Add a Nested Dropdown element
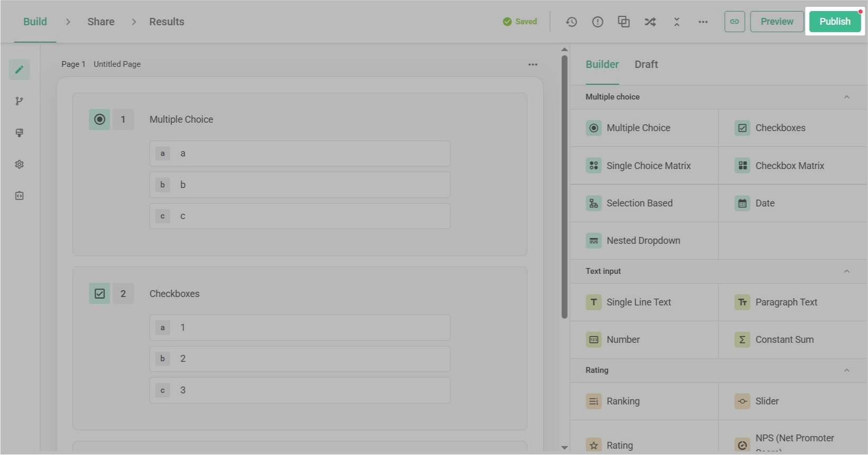This screenshot has width=868, height=455. (644, 241)
